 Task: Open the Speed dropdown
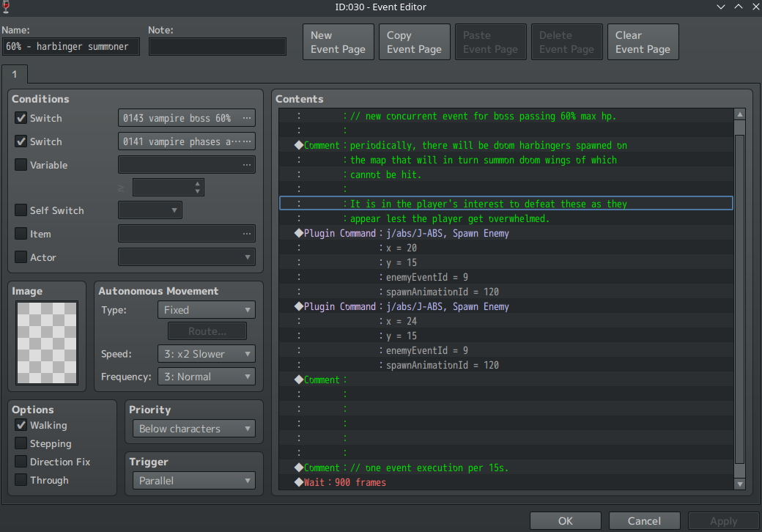pos(207,354)
